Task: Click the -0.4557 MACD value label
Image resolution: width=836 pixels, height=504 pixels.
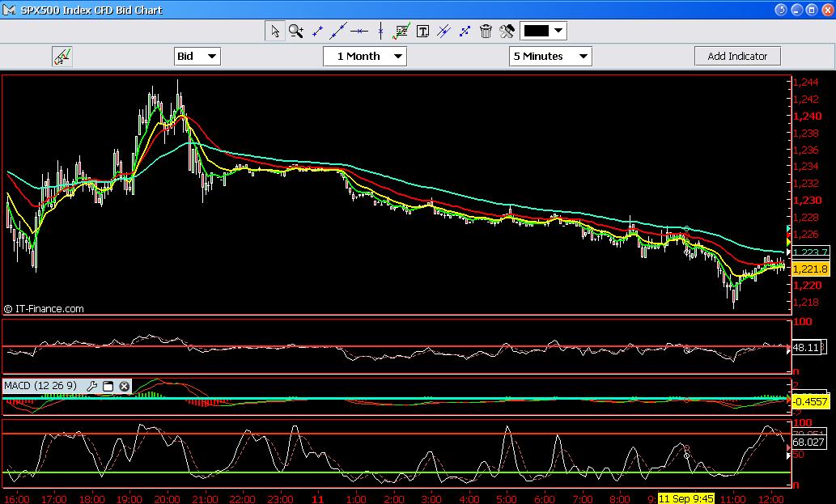Action: (x=810, y=402)
